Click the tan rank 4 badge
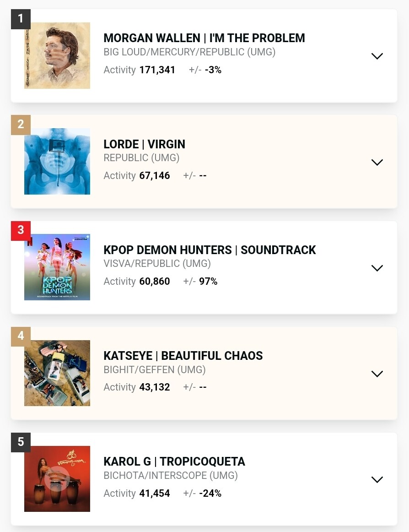The height and width of the screenshot is (532, 409). [21, 337]
